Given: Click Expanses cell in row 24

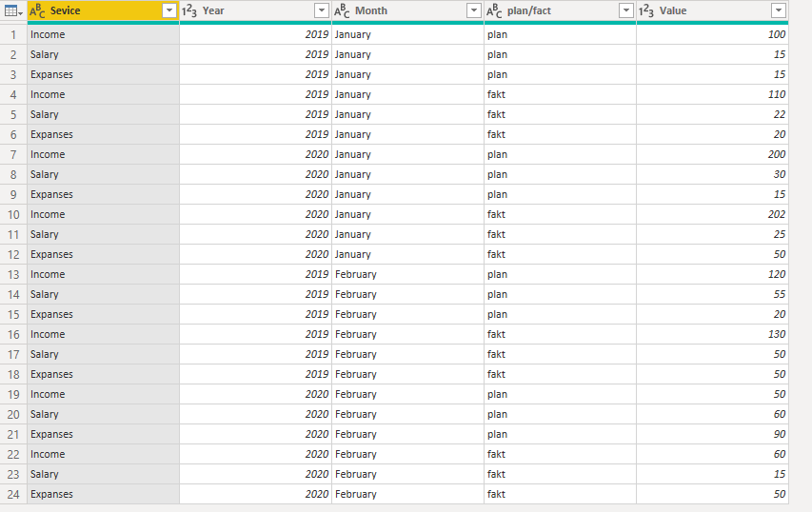Looking at the screenshot, I should [103, 495].
